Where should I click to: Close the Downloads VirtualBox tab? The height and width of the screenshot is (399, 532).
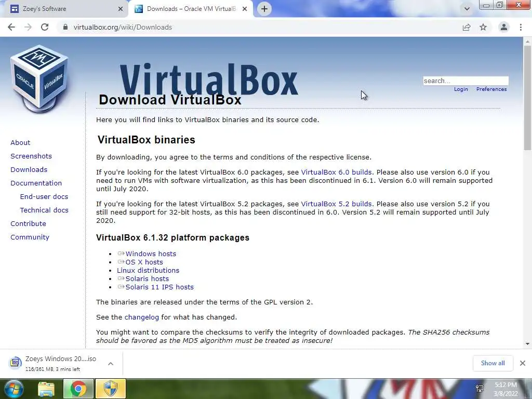coord(245,9)
